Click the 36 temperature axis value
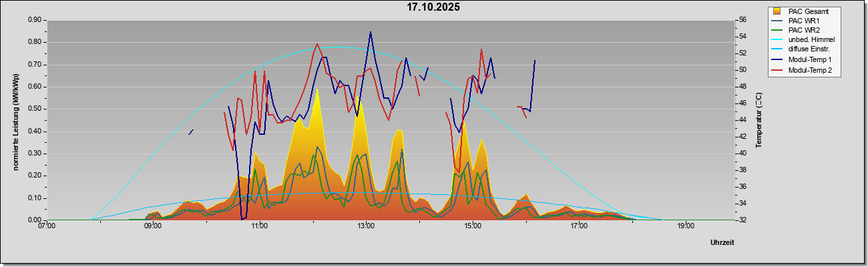 [742, 187]
